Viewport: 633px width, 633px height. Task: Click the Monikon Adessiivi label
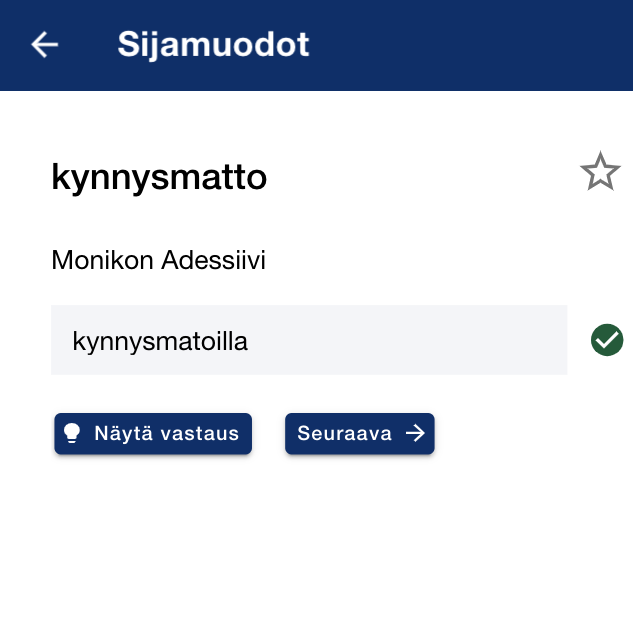tap(165, 261)
